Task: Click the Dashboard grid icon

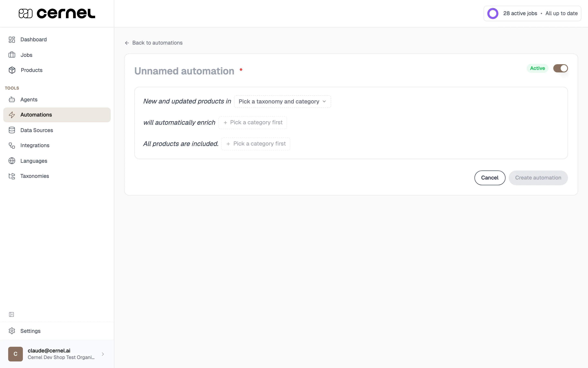Action: coord(12,39)
